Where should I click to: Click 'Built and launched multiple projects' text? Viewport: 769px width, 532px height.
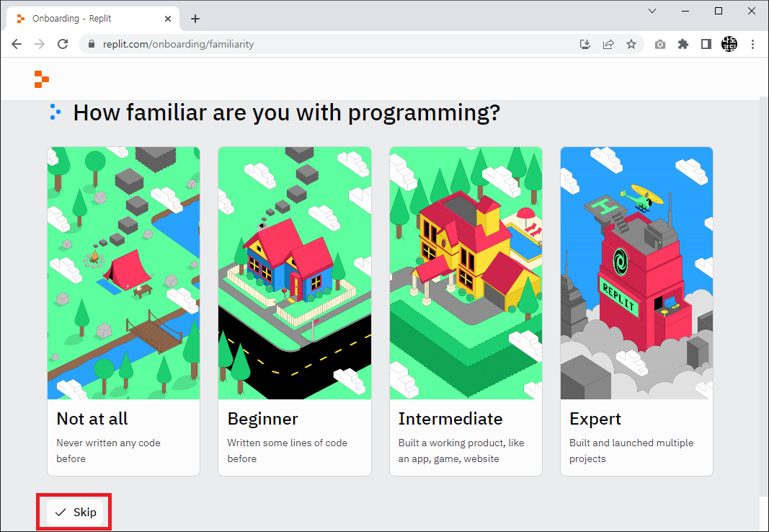[631, 451]
